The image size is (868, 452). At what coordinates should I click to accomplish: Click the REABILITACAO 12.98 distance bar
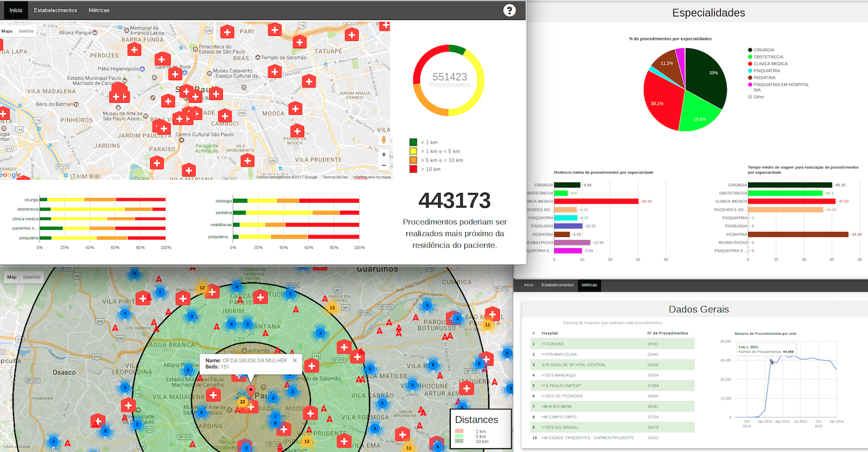572,242
